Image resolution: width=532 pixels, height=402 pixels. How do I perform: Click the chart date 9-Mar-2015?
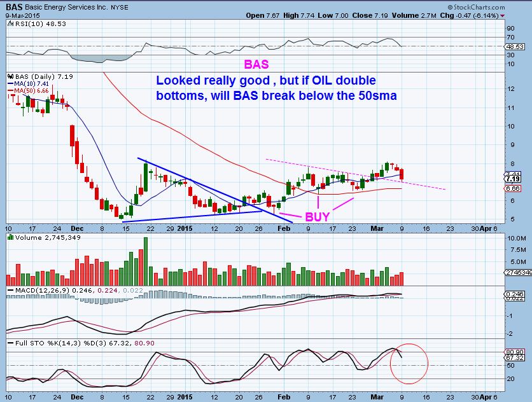coord(23,16)
